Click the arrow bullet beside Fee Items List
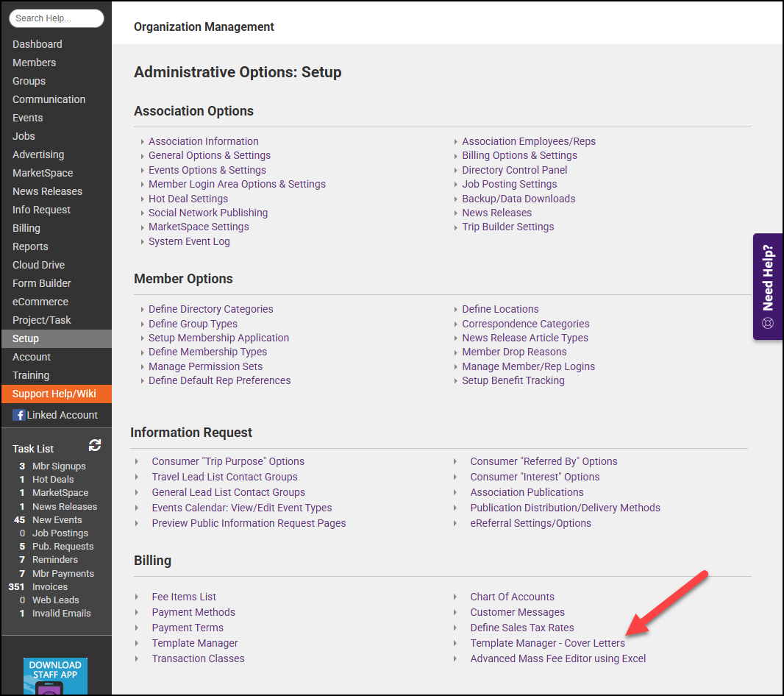Screen dimensions: 784x696 pos(138,597)
